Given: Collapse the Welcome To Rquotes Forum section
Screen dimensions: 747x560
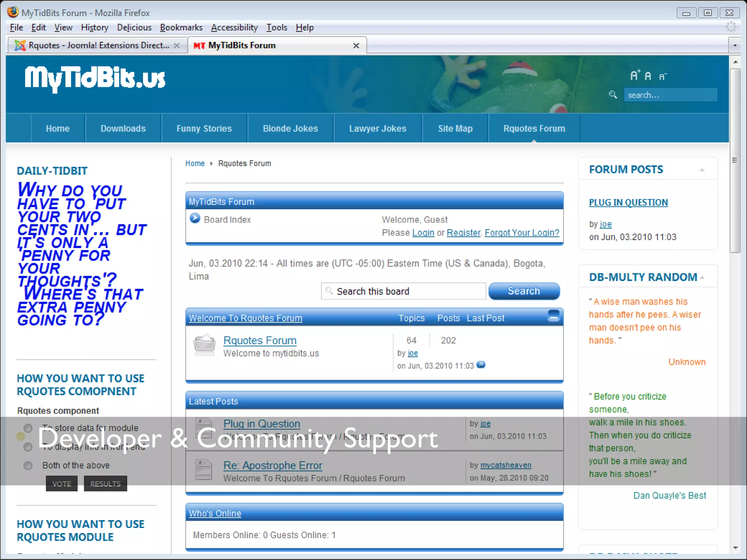Looking at the screenshot, I should click(553, 315).
